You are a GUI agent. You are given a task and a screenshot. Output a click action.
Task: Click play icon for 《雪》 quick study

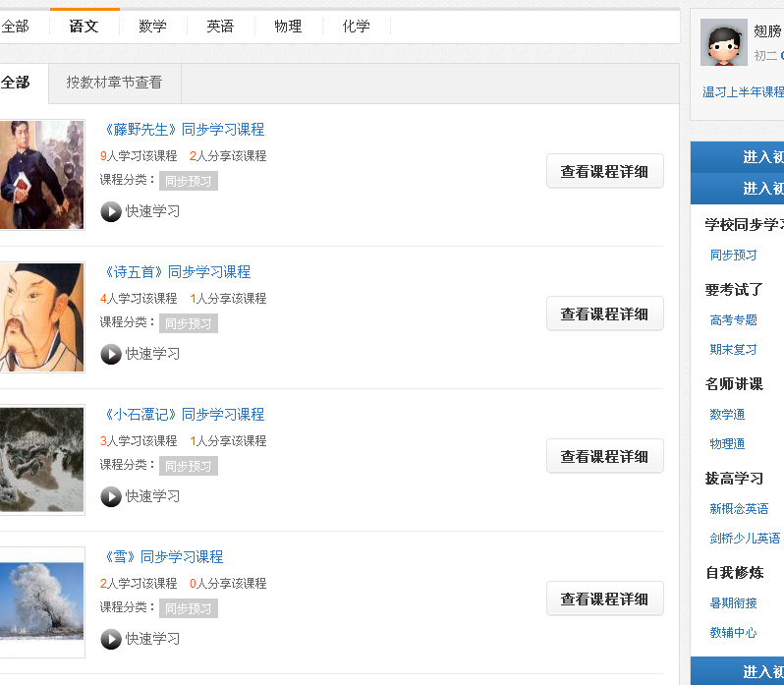point(111,639)
